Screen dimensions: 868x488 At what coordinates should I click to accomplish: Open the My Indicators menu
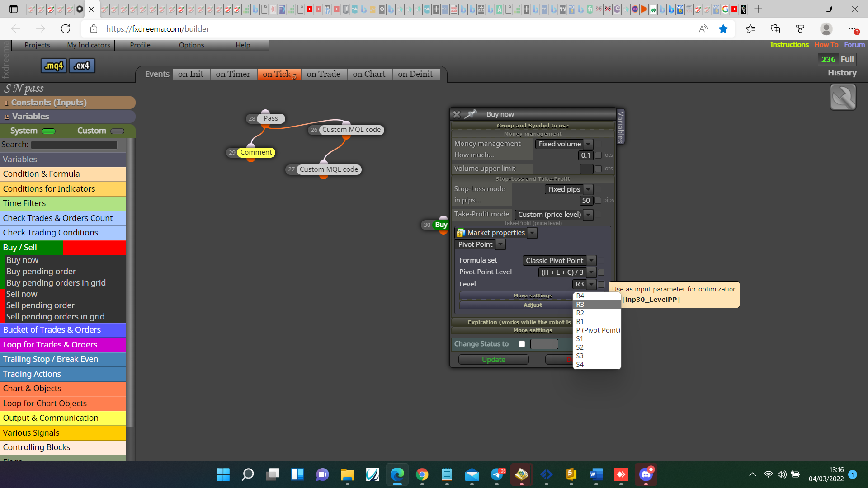tap(89, 45)
